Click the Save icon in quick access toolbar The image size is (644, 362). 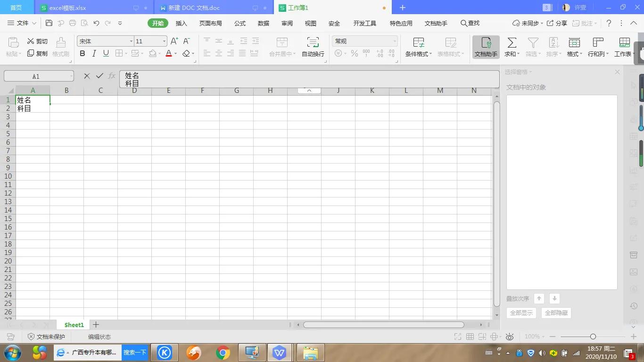click(x=49, y=23)
